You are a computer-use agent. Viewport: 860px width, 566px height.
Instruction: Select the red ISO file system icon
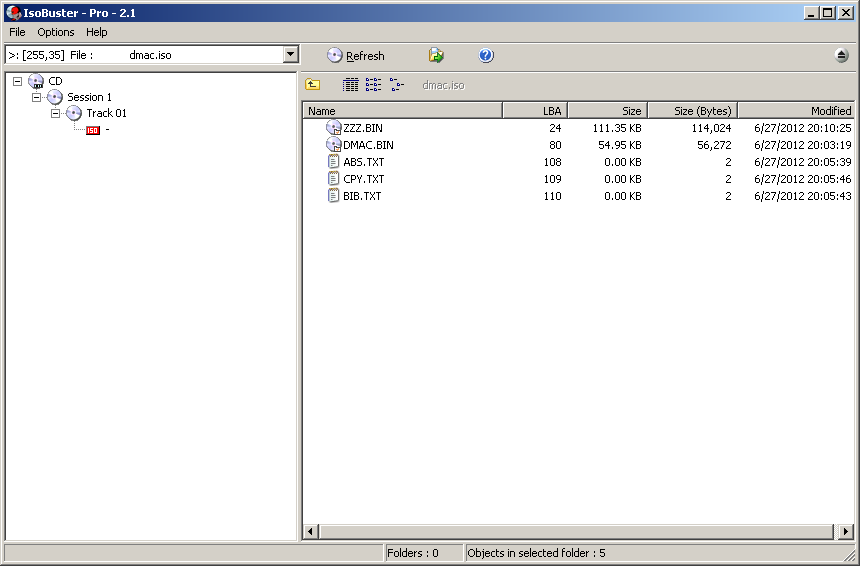tap(93, 130)
